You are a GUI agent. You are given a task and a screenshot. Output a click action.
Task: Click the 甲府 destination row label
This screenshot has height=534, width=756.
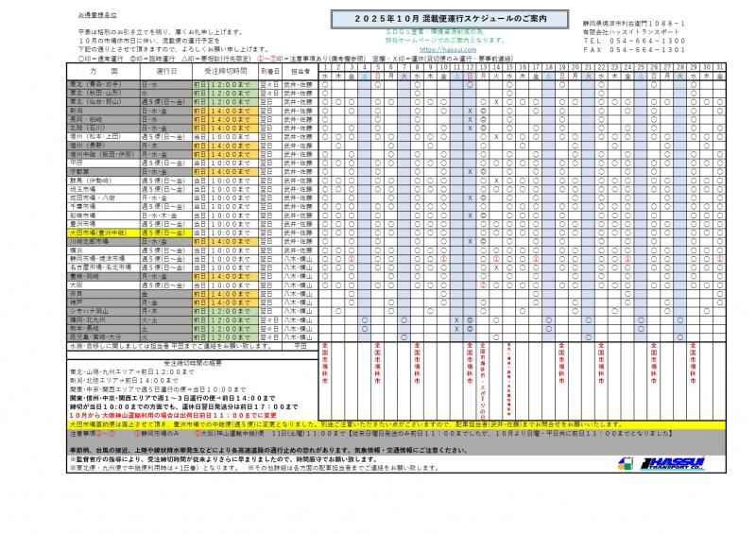(80, 162)
